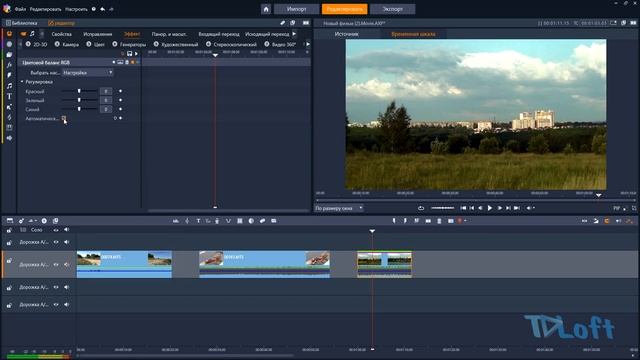640x360 pixels.
Task: Switch to the Импорт tab
Action: pyautogui.click(x=296, y=9)
